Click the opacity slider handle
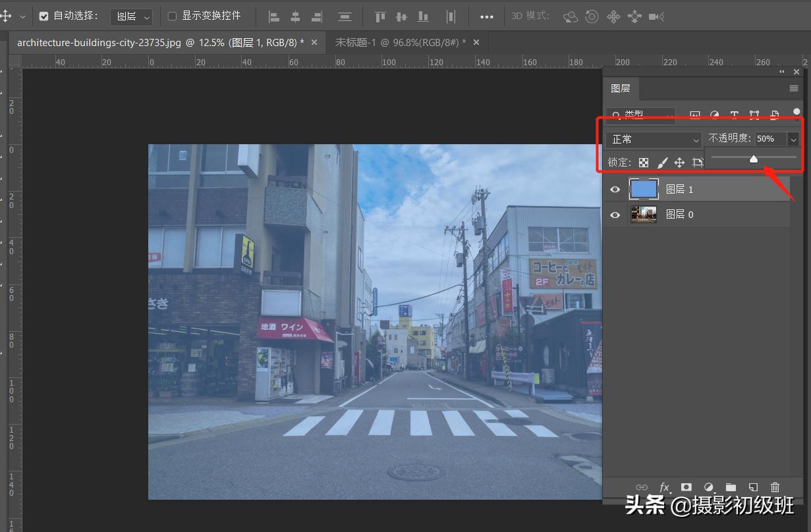The width and height of the screenshot is (811, 532). point(754,159)
